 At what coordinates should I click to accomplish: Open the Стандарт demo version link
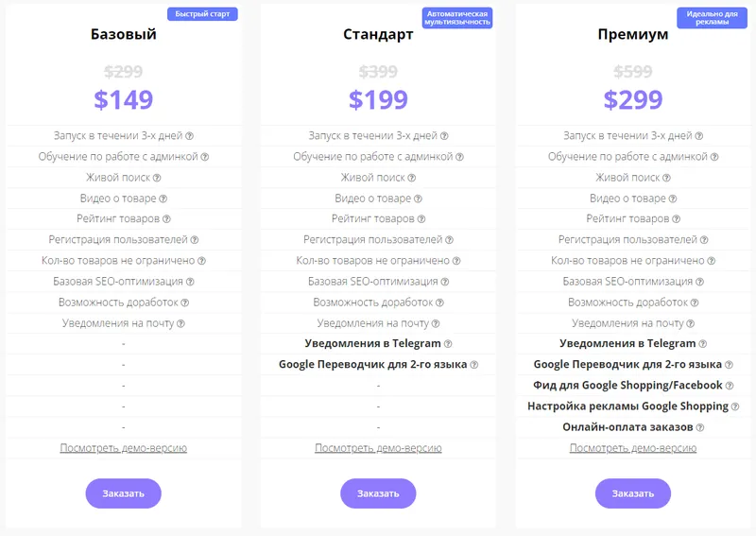click(378, 448)
